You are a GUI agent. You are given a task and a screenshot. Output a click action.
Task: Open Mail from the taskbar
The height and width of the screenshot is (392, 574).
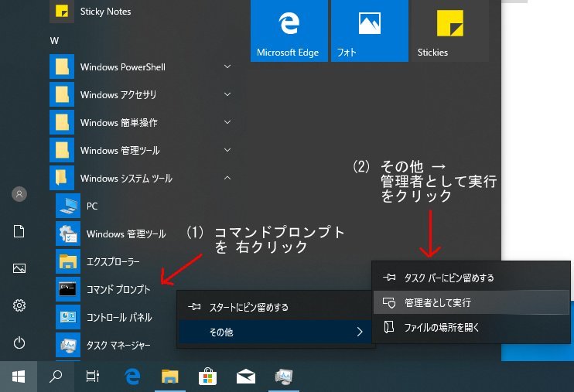tap(246, 377)
